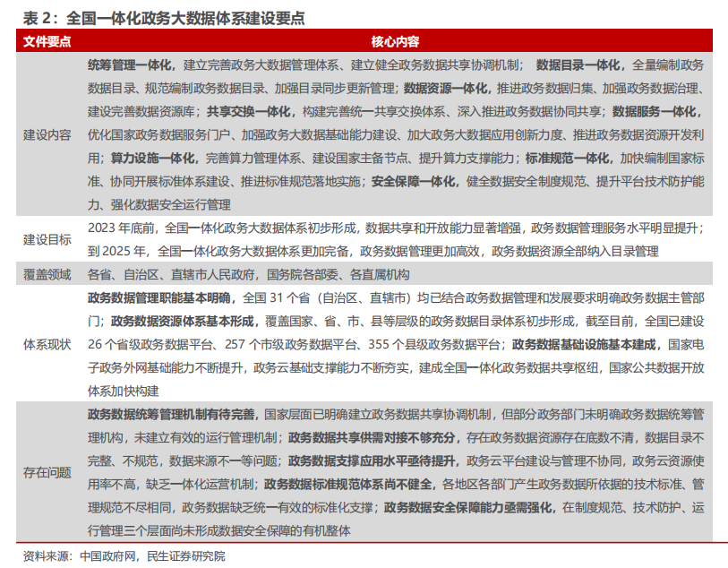
Task: Click the text 355个县级政务数据平台
Action: 434,345
